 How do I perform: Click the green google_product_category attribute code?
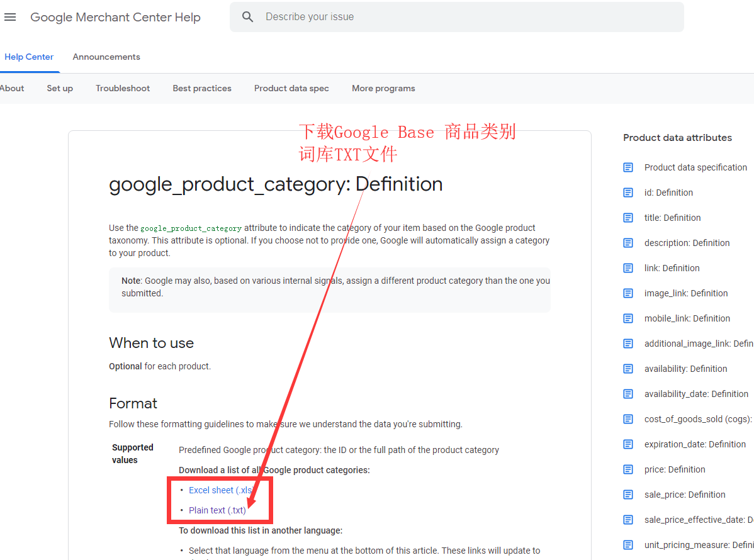191,228
